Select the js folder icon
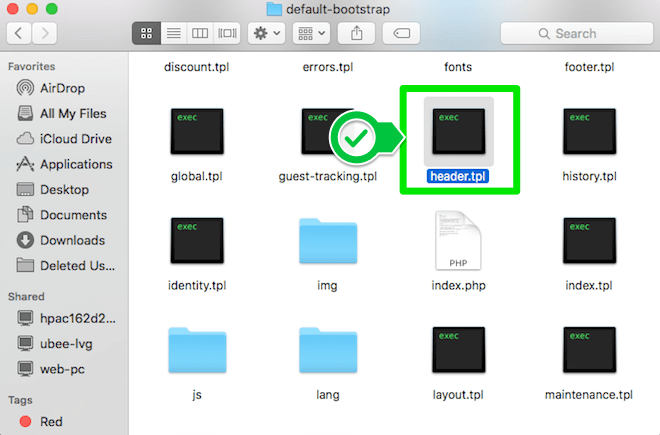 tap(197, 350)
